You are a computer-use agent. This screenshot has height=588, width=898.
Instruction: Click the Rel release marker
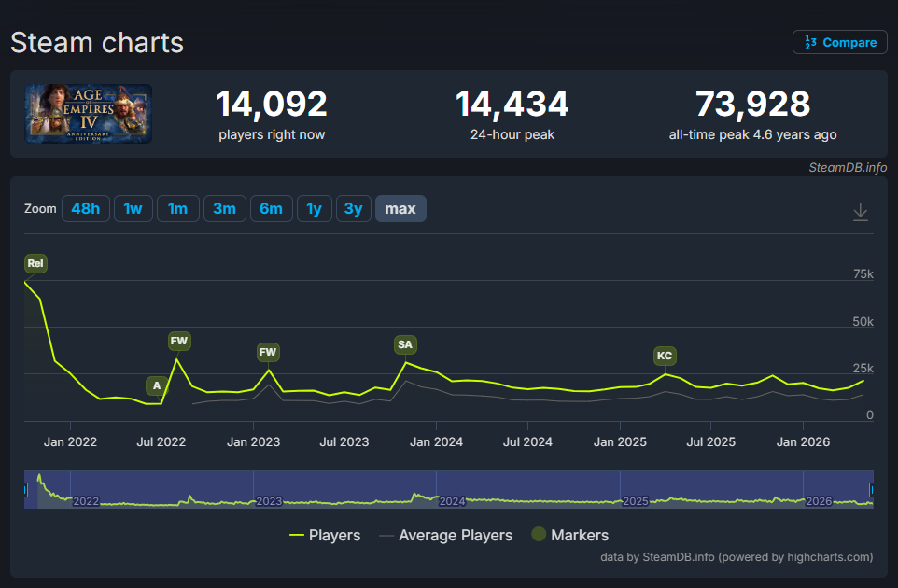click(35, 263)
